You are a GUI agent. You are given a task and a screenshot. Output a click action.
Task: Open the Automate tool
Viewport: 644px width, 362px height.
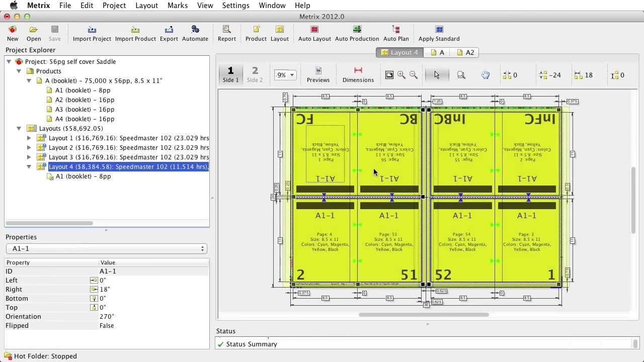[195, 33]
